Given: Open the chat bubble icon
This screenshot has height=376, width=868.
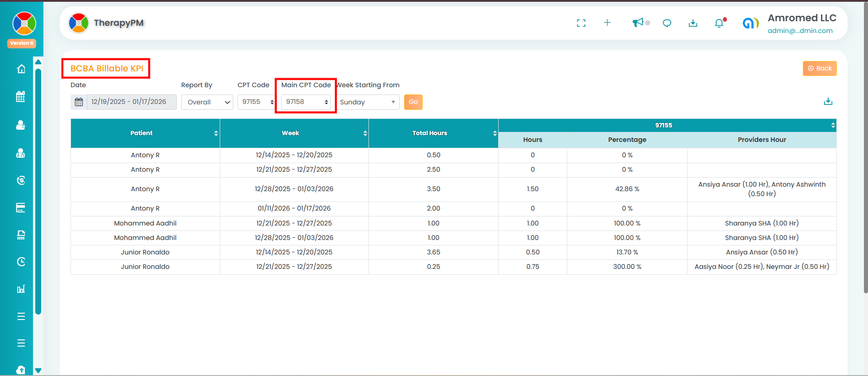Looking at the screenshot, I should 667,23.
